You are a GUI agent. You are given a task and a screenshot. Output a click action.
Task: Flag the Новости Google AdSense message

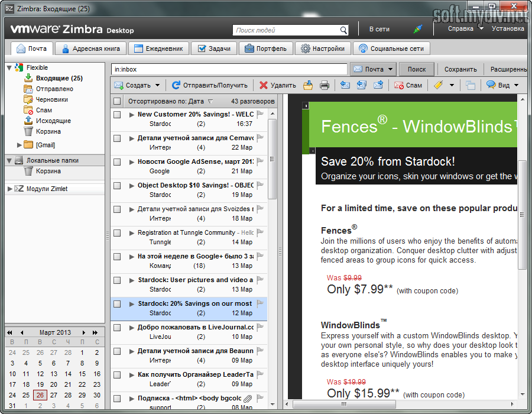click(260, 161)
